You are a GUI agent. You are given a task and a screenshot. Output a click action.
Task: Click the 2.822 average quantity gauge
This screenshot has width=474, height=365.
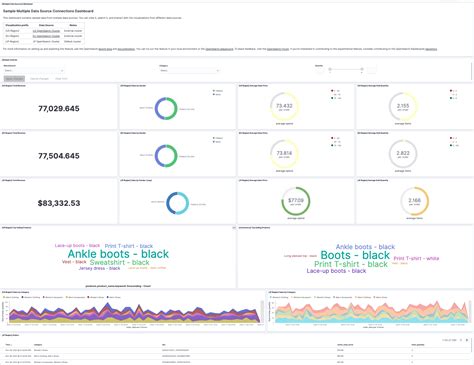click(x=403, y=154)
